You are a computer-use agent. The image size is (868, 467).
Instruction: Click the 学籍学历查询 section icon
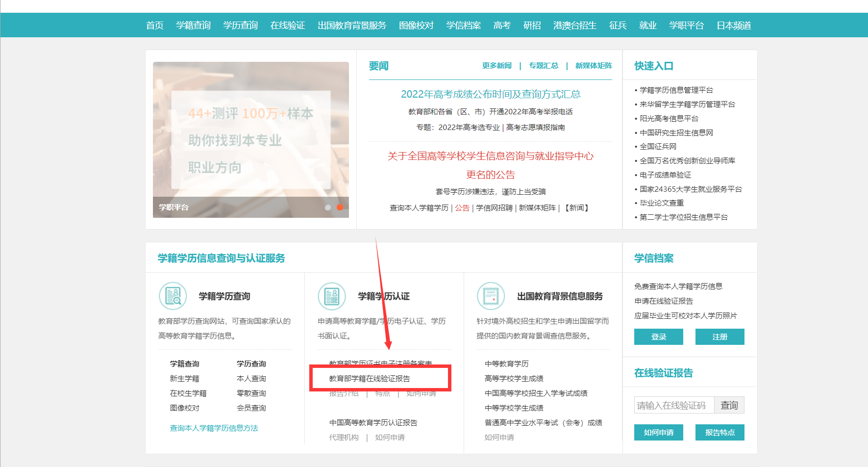pos(173,296)
